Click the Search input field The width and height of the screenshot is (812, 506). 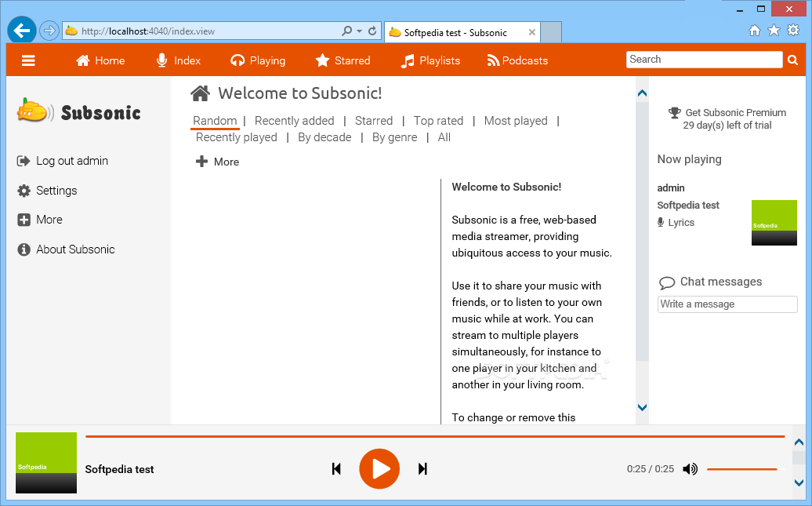click(x=704, y=60)
